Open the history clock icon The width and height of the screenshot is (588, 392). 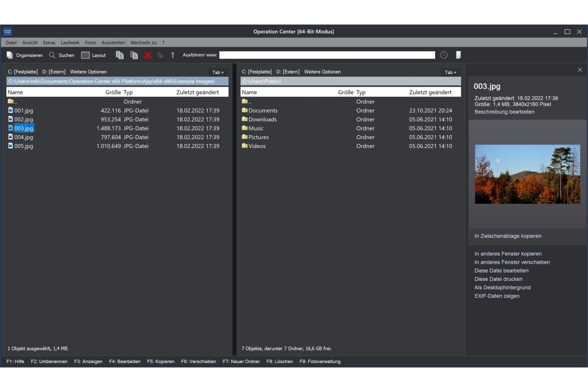[443, 55]
